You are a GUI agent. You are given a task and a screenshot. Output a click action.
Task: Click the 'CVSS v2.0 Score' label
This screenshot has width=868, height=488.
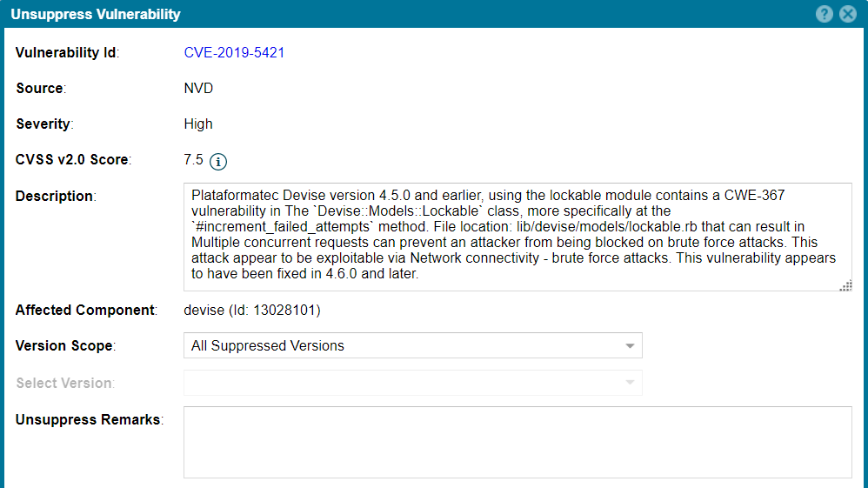73,160
